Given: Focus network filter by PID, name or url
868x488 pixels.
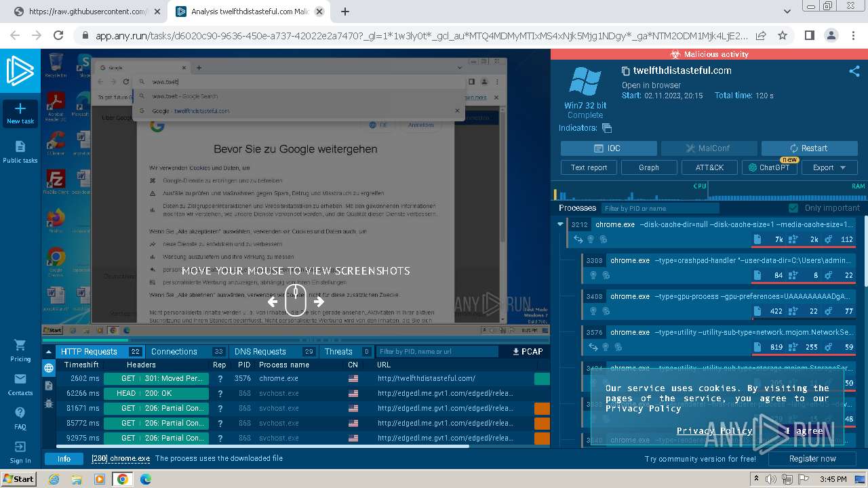Looking at the screenshot, I should (x=437, y=352).
